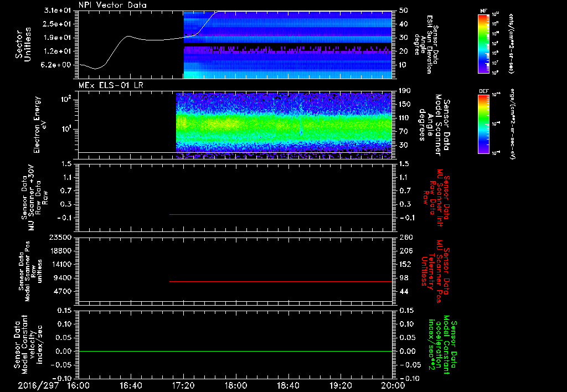Click the red 'MU Scanner Pos Telemetry' axis label

coord(435,272)
